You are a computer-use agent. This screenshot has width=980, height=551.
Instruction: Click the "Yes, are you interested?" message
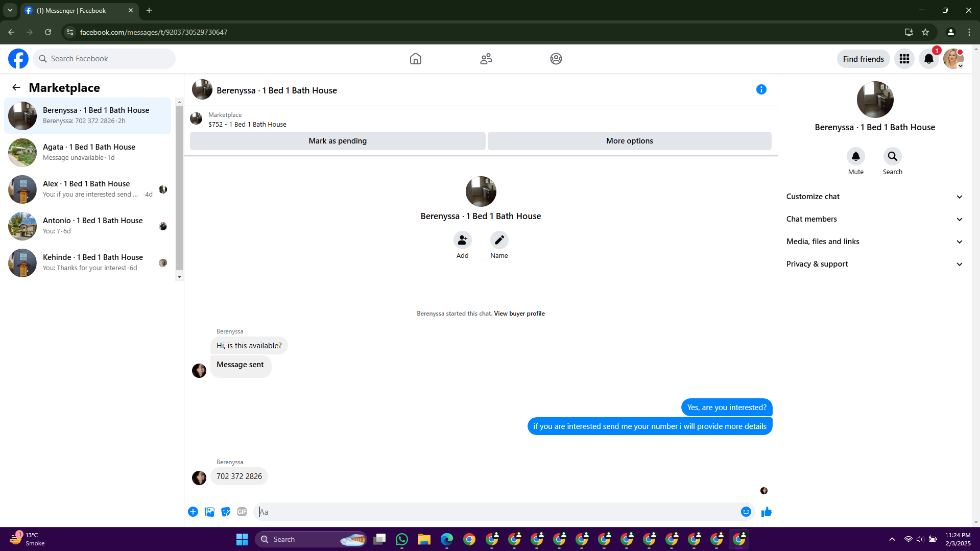point(727,408)
